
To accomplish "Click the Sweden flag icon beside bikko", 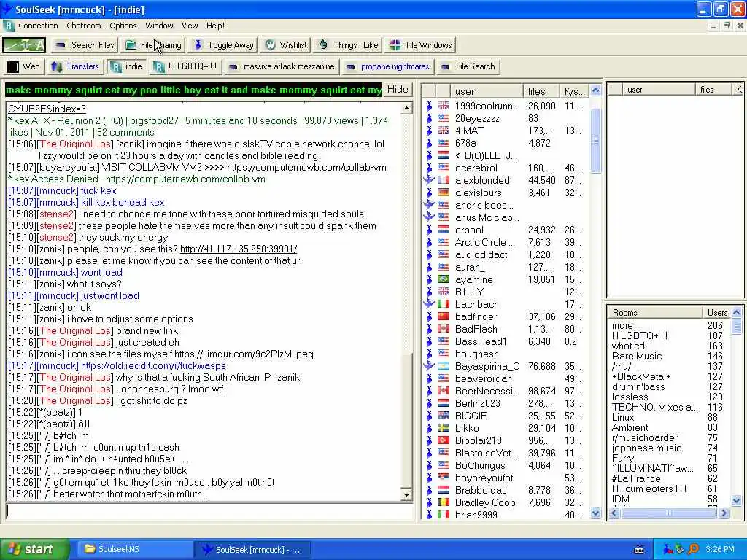I will 444,427.
